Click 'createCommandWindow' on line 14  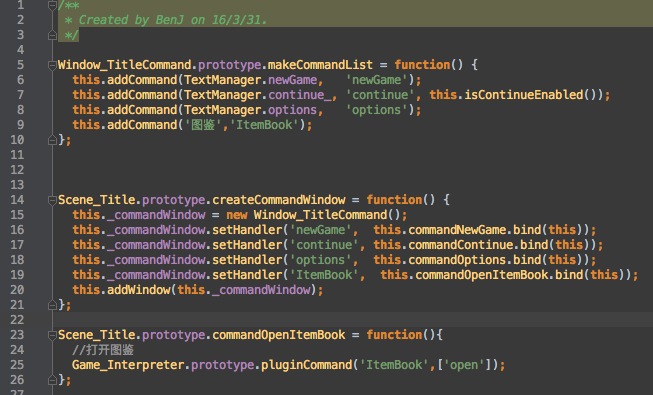pos(279,200)
